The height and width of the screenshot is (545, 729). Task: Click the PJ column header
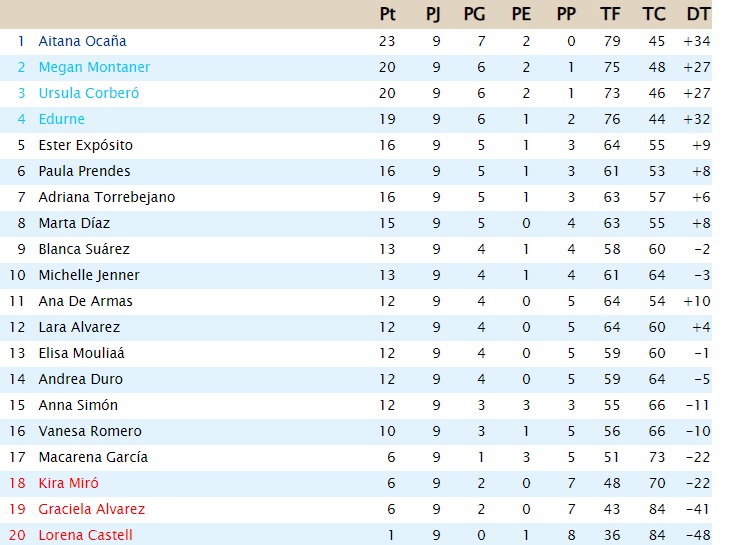coord(433,14)
